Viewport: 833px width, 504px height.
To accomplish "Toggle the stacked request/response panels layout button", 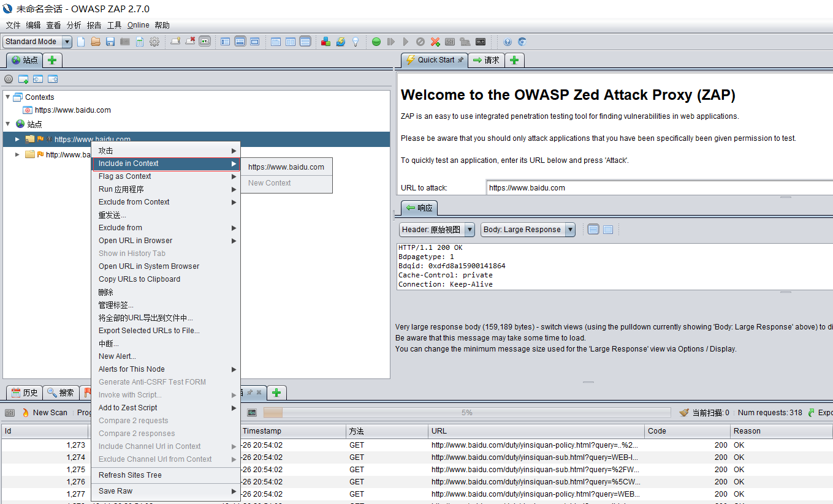I will click(x=305, y=42).
